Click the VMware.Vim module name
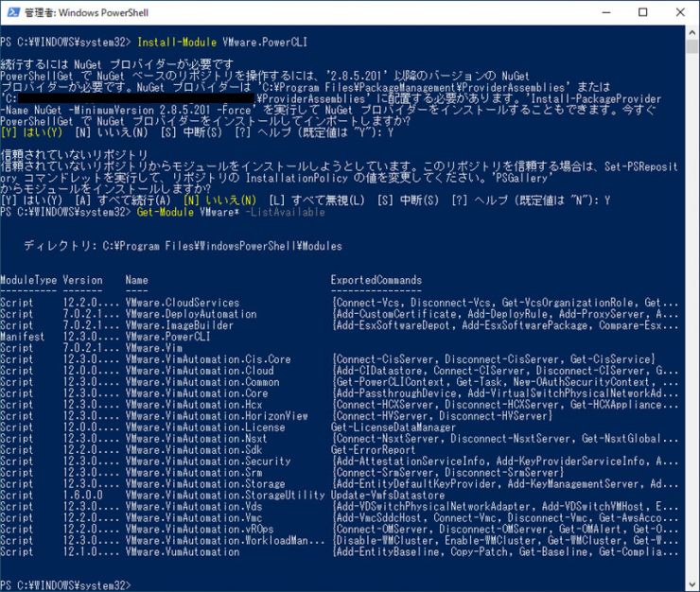This screenshot has height=592, width=700. coord(153,348)
